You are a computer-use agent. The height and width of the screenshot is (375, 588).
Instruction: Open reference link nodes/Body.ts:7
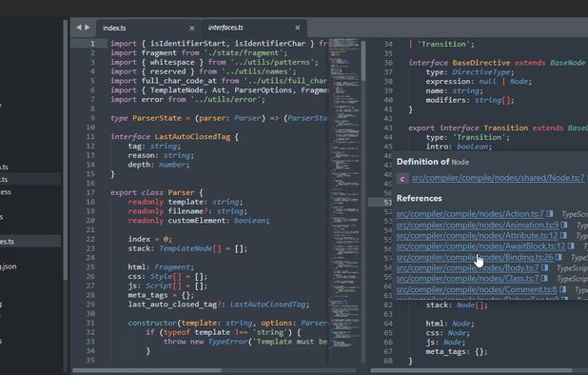[x=467, y=267]
